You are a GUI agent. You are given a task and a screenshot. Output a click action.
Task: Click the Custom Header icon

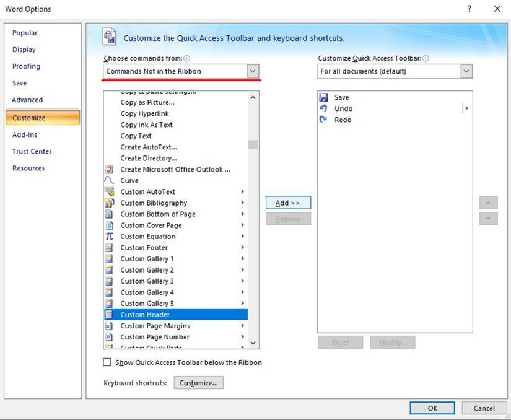point(109,315)
